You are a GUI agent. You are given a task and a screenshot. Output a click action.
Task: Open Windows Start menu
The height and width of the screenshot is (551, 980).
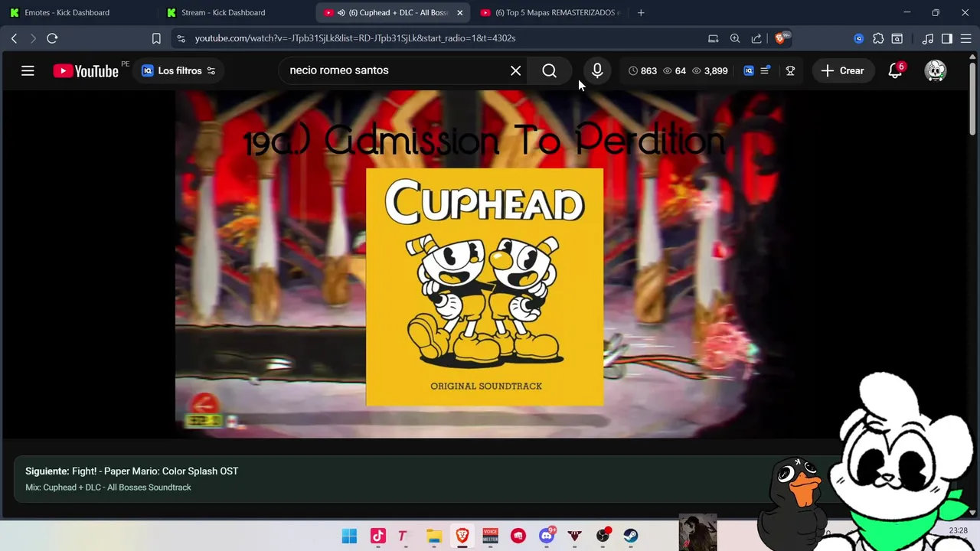click(349, 536)
